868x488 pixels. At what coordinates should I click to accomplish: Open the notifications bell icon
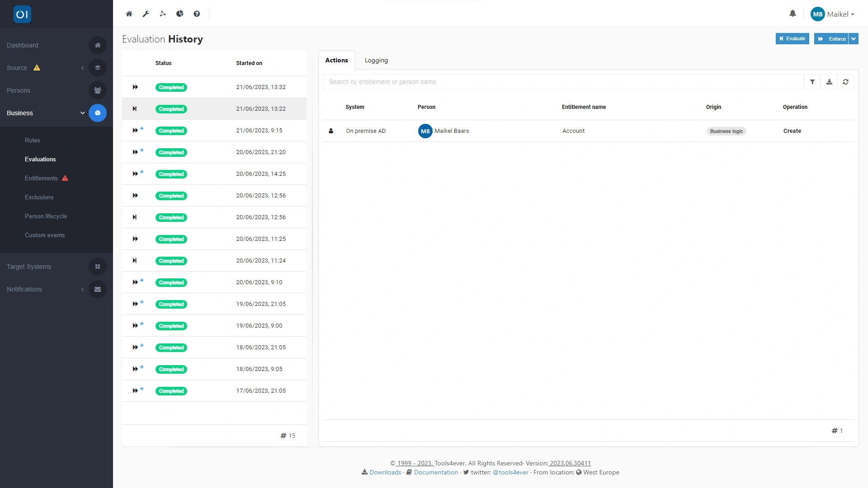tap(793, 14)
